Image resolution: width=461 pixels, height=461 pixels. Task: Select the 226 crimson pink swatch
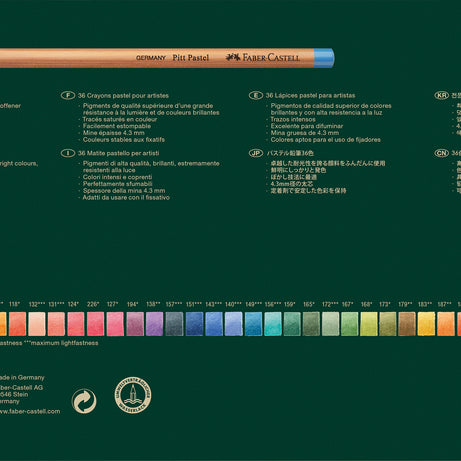click(95, 324)
